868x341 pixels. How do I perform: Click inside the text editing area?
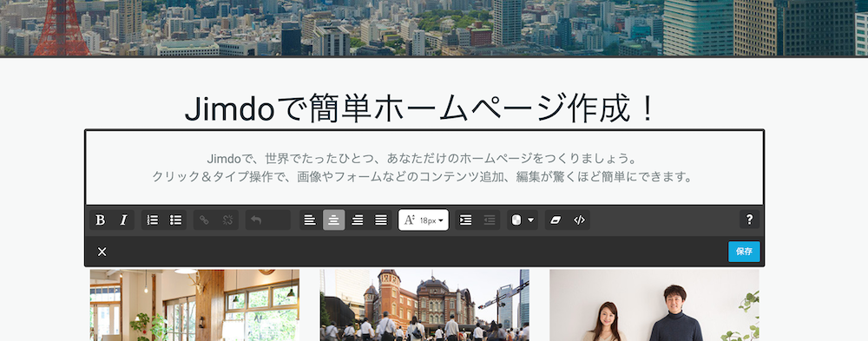(424, 167)
